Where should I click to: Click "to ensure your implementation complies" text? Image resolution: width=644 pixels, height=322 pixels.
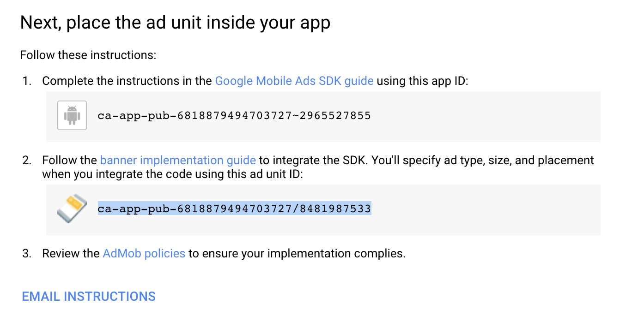tap(297, 253)
